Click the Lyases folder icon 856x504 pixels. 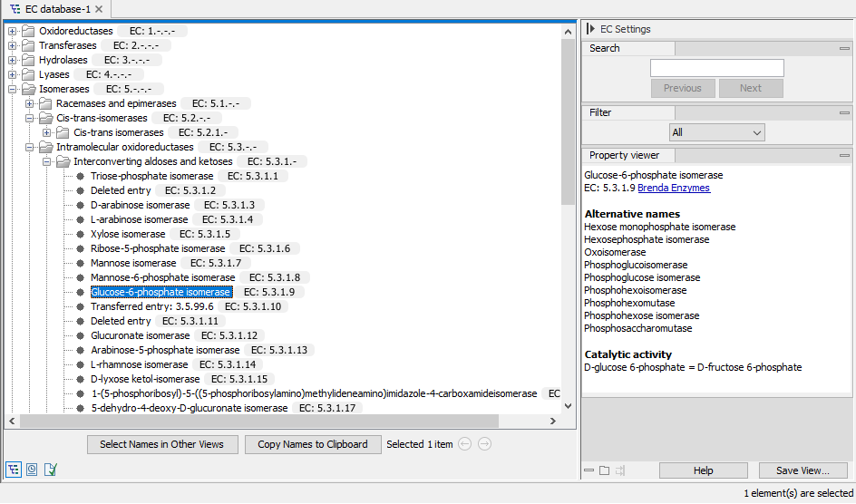pyautogui.click(x=28, y=74)
